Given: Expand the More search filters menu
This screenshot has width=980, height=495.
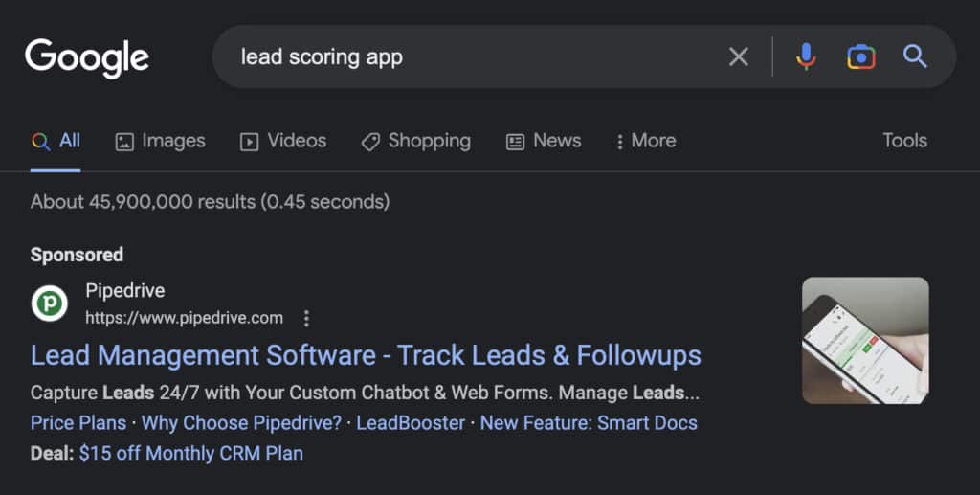Looking at the screenshot, I should pyautogui.click(x=646, y=141).
